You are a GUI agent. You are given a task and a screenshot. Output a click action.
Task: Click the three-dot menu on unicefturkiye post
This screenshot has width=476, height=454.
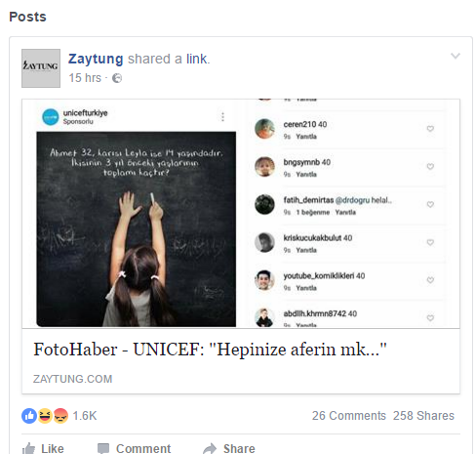[222, 117]
